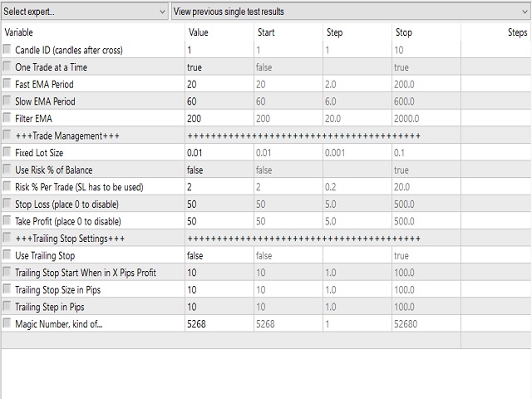
Task: Tick the Magic Number checkbox
Action: [7, 323]
